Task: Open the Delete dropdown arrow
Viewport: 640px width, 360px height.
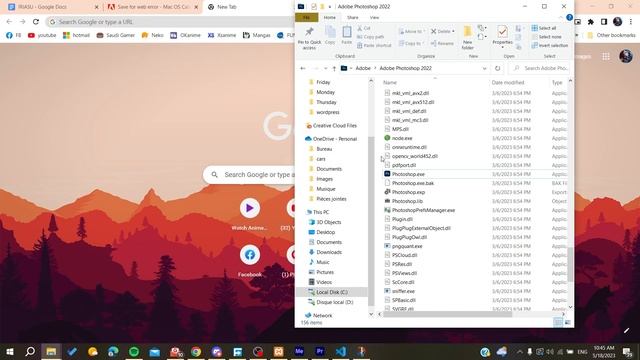Action: [x=453, y=31]
